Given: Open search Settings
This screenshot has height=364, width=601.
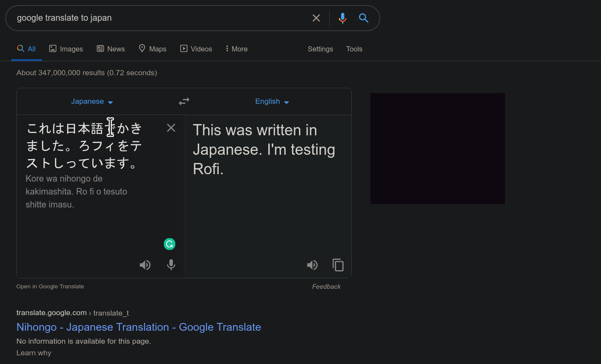Looking at the screenshot, I should [320, 49].
